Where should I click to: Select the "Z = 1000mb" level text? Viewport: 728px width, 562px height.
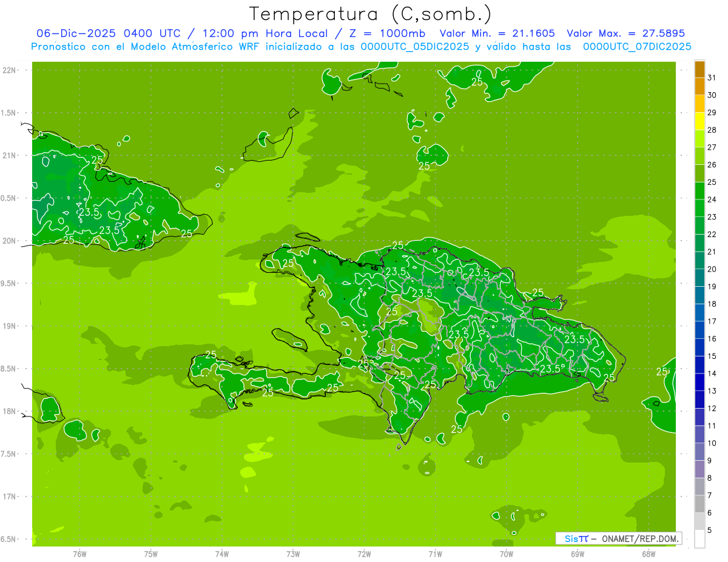click(x=388, y=33)
